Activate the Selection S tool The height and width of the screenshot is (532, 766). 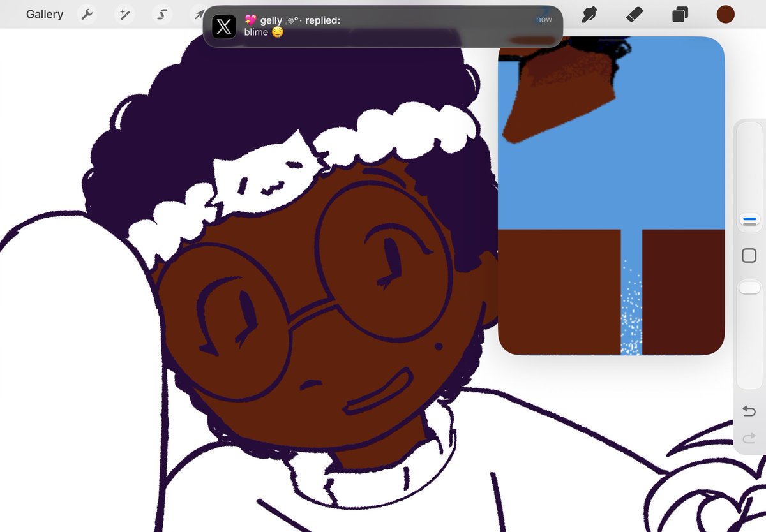click(x=163, y=14)
